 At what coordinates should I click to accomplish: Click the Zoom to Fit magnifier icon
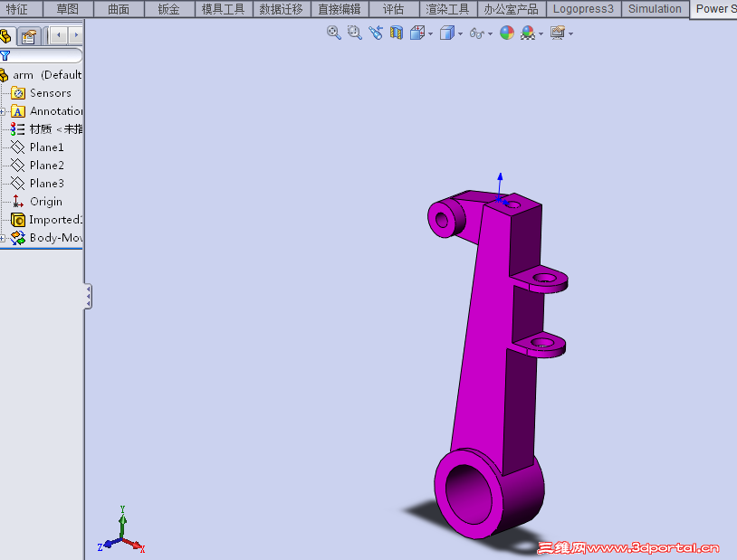coord(334,33)
